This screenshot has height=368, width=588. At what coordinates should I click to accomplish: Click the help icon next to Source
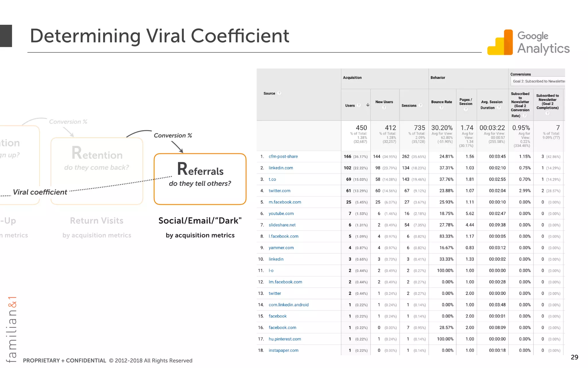click(x=279, y=93)
